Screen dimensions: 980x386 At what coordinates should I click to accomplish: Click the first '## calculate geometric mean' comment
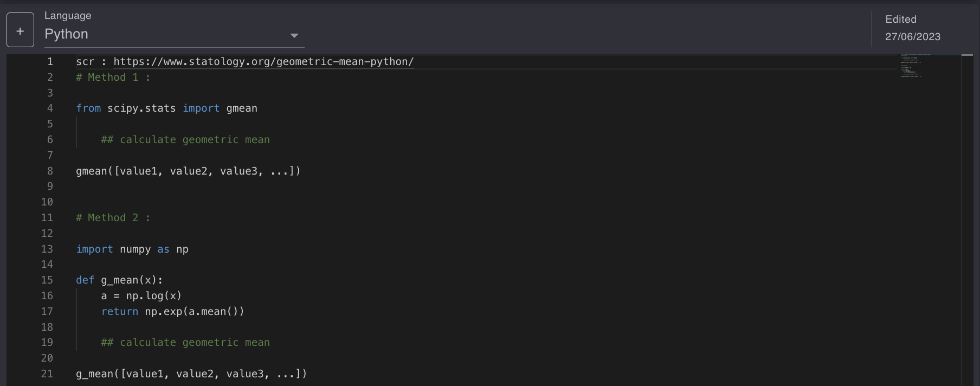click(x=185, y=140)
